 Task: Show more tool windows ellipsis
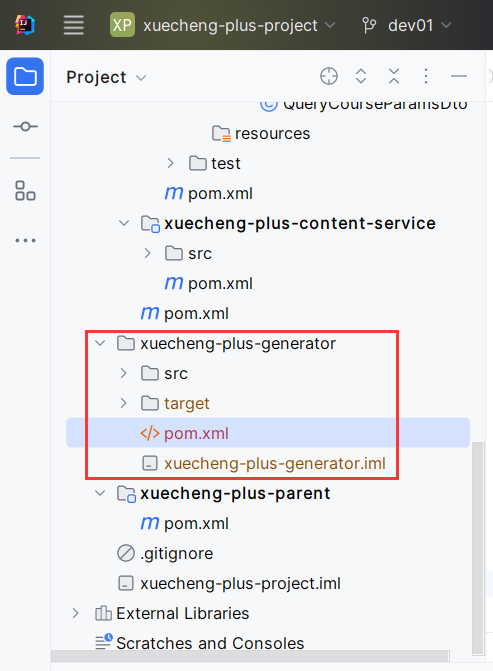25,240
